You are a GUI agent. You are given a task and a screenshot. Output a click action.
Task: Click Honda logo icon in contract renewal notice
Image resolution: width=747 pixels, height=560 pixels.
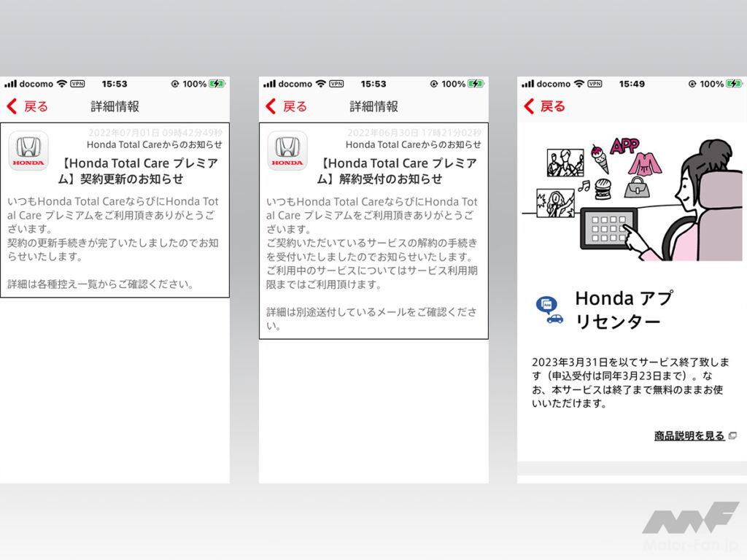pos(28,151)
